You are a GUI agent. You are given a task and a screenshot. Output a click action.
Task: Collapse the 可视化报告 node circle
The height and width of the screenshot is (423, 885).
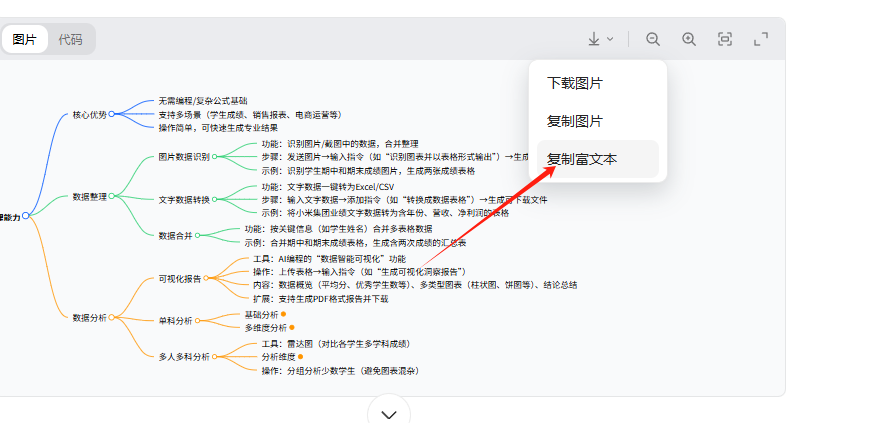pyautogui.click(x=206, y=278)
